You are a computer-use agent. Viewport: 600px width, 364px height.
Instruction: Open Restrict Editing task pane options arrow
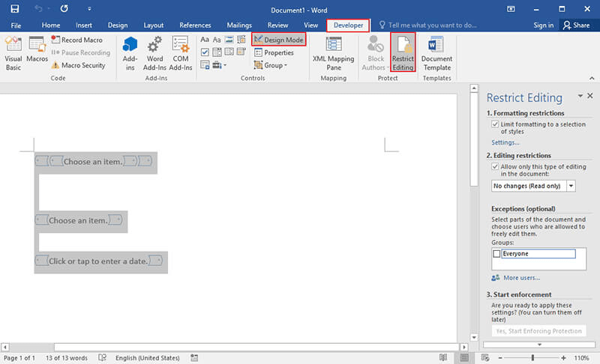pyautogui.click(x=580, y=96)
